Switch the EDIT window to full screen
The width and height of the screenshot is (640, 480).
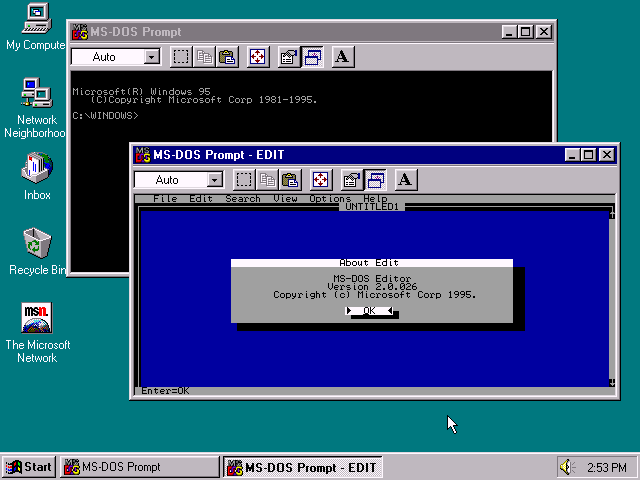(321, 180)
